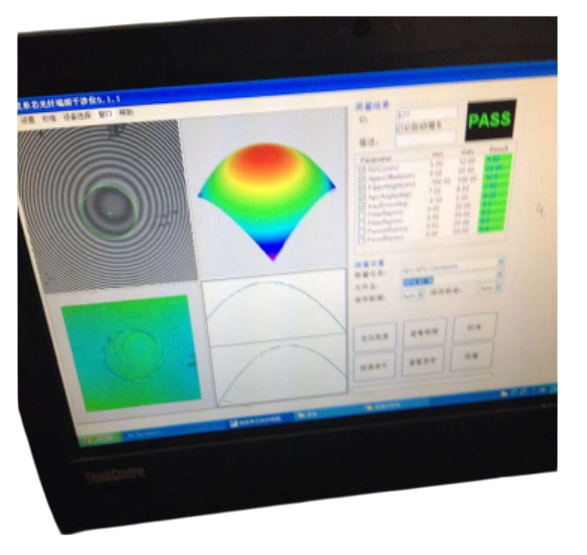The image size is (587, 555).
Task: Click the green PASS result indicator
Action: [490, 120]
